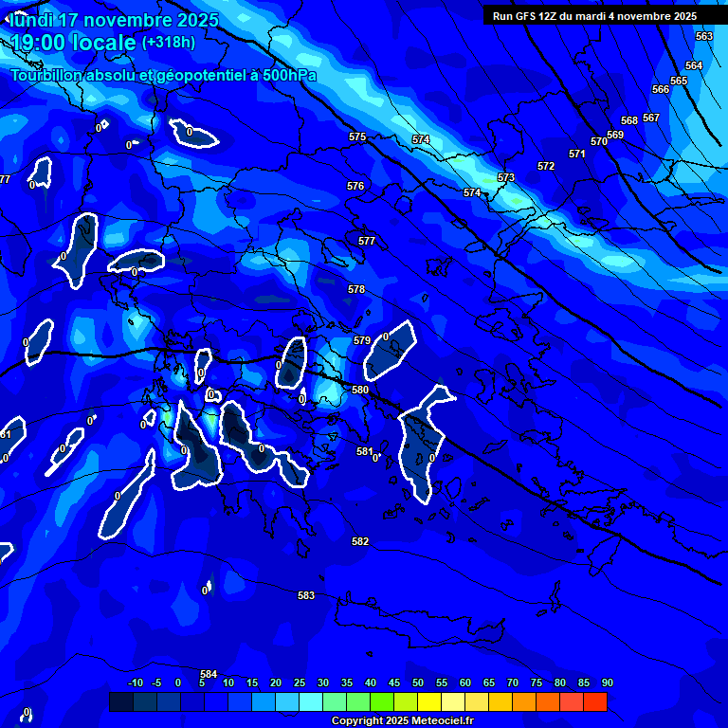This screenshot has width=728, height=728.
Task: Click the "90" value on the legend scale
Action: tap(607, 683)
